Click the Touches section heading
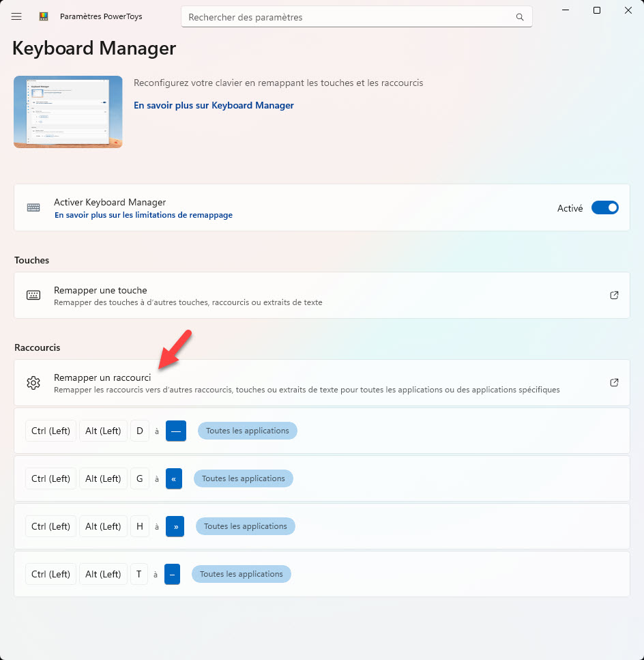 [x=31, y=260]
